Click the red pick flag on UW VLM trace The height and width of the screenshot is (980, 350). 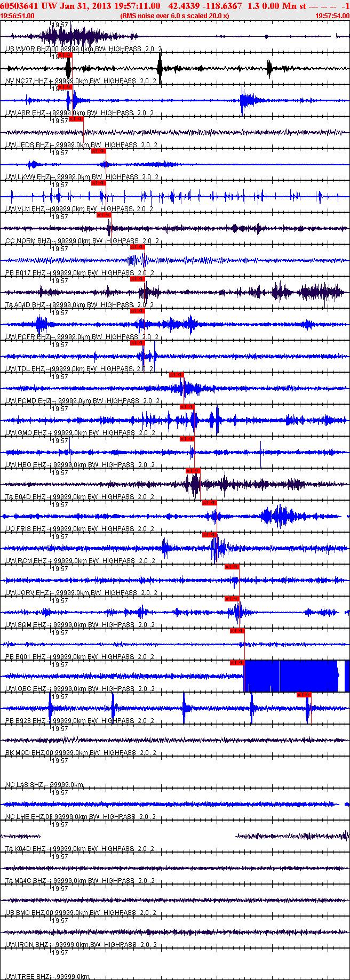[x=98, y=183]
